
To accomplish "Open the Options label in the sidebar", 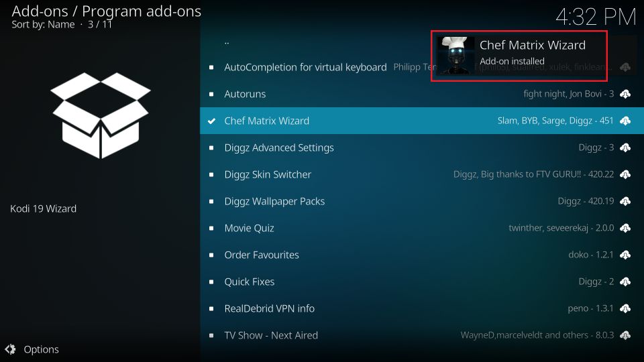I will click(x=41, y=349).
